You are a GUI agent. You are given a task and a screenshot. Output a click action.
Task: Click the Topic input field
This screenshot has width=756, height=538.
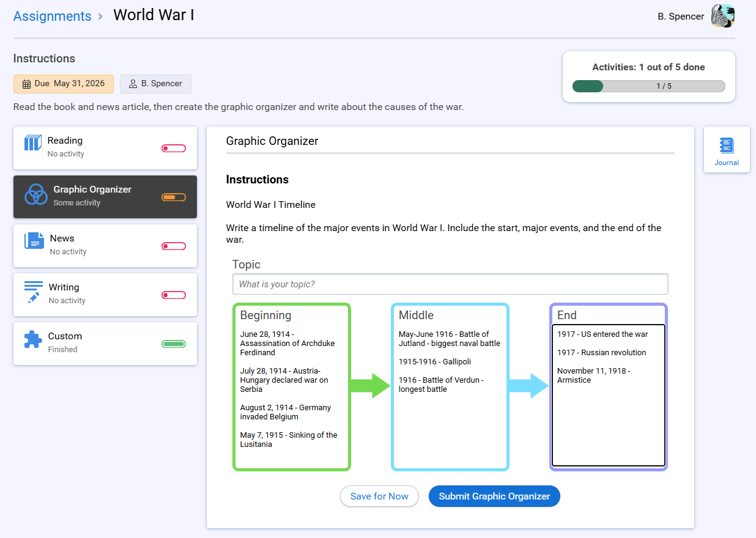[x=450, y=284]
